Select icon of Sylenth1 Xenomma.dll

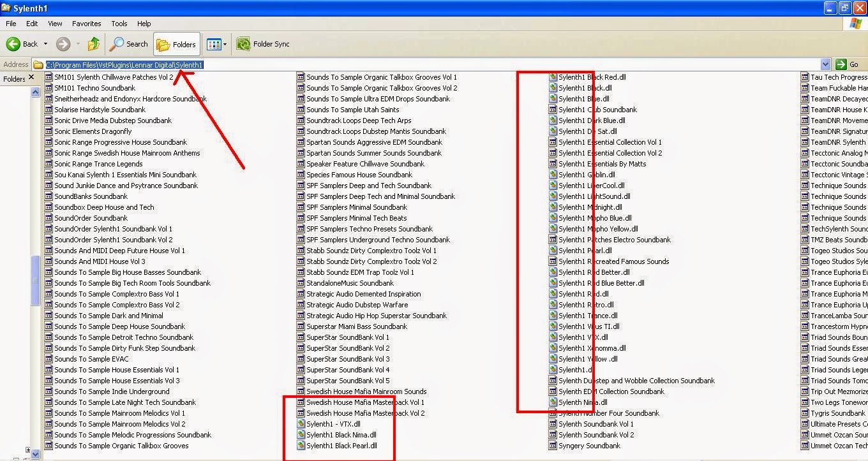click(553, 348)
